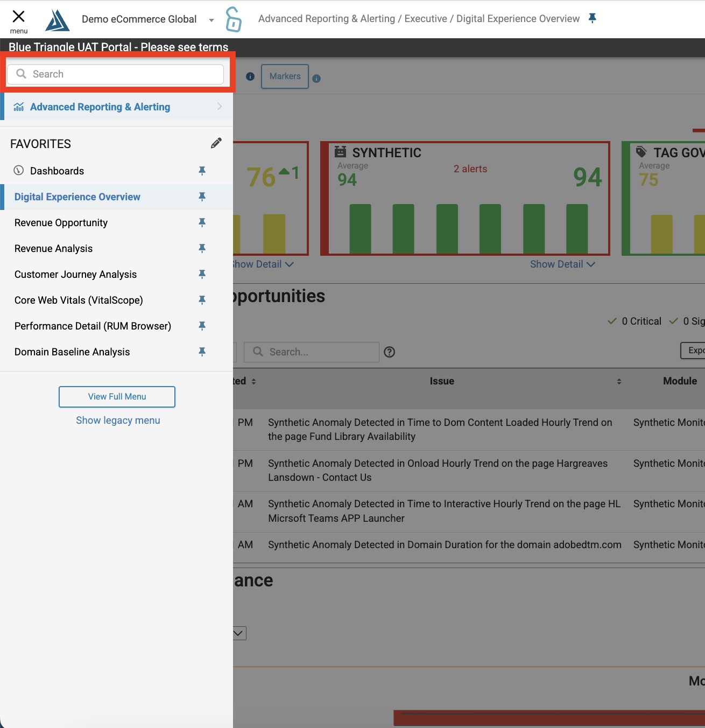705x728 pixels.
Task: Click the Module column header
Action: click(680, 381)
